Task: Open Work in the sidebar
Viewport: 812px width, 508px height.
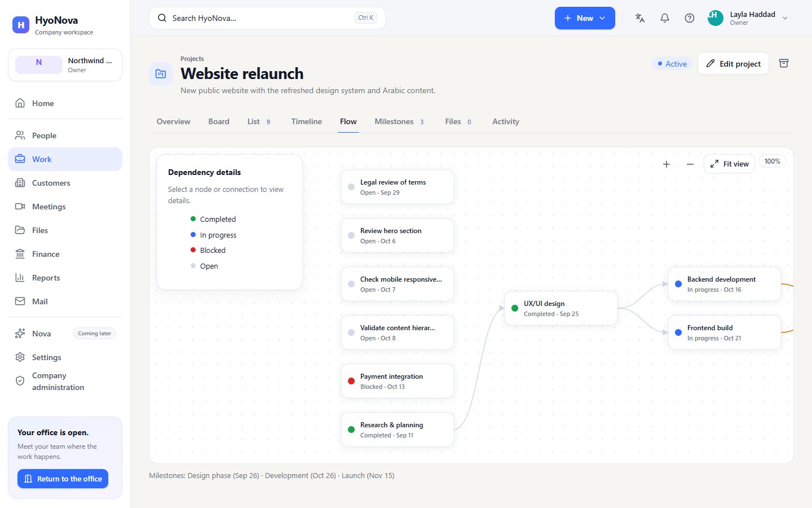Action: coord(65,159)
